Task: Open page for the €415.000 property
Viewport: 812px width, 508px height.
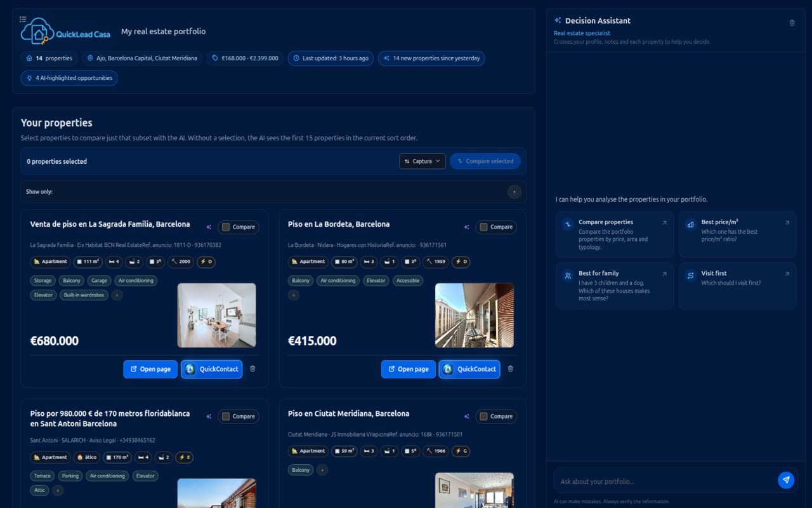Action: [409, 369]
